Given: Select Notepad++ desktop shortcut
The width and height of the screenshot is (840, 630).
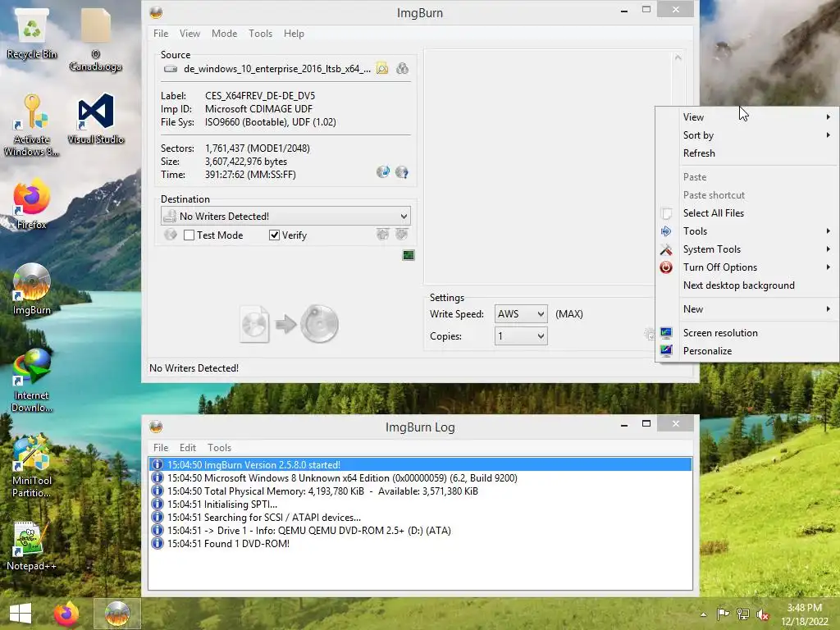Looking at the screenshot, I should point(32,546).
